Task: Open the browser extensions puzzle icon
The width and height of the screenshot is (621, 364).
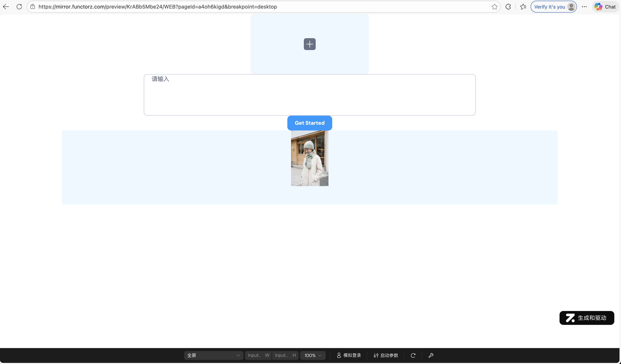Action: pyautogui.click(x=508, y=7)
